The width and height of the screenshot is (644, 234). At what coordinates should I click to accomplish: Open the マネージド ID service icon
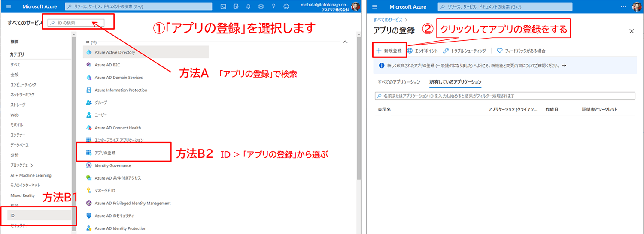point(89,190)
